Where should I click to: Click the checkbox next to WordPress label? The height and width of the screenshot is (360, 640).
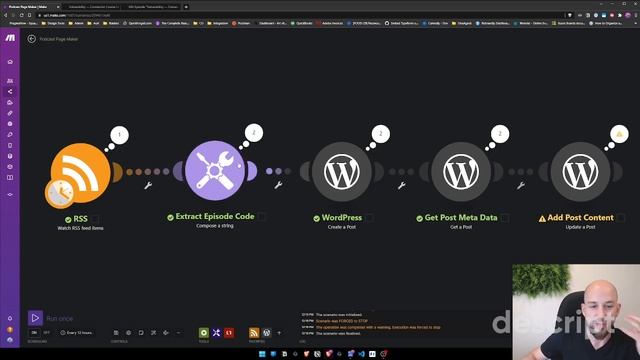pos(369,218)
